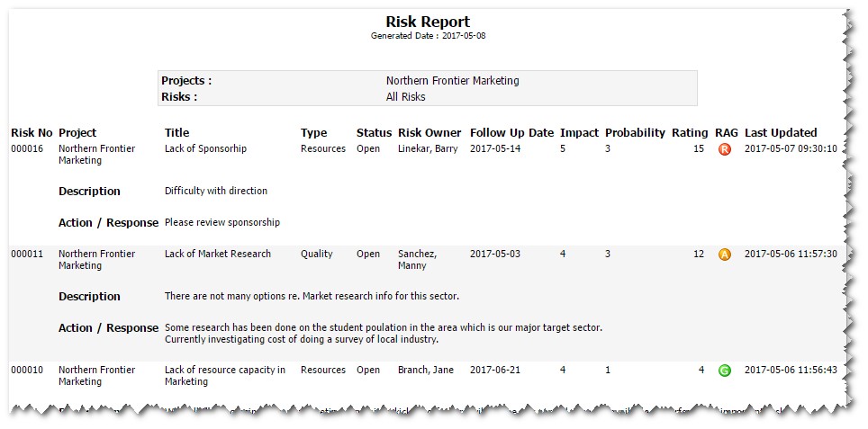
Task: Click follow up date 2017-05-03
Action: (495, 254)
